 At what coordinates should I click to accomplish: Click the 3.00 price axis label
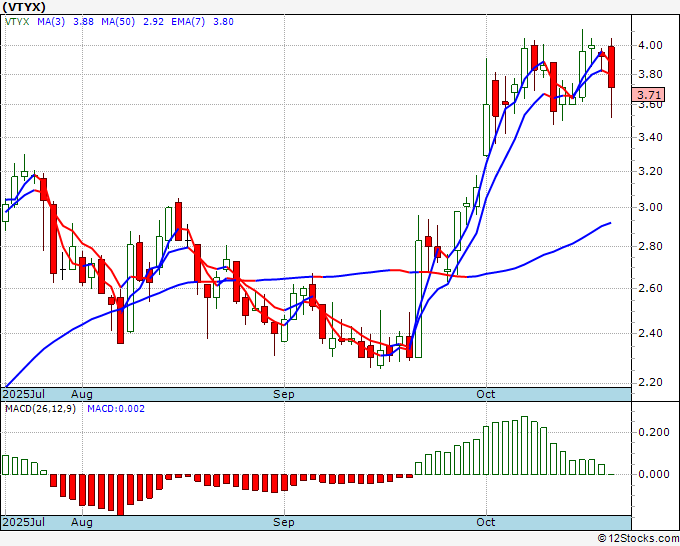coord(650,207)
